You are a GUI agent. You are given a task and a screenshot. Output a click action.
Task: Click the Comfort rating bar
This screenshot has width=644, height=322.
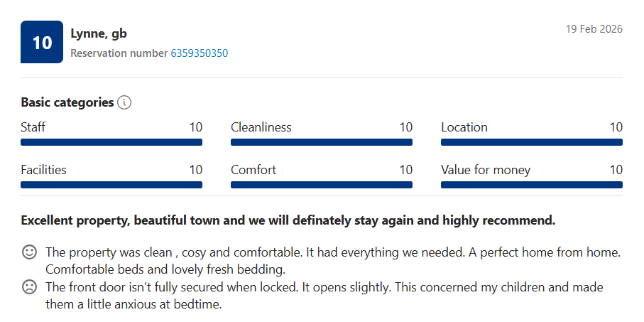click(x=322, y=185)
